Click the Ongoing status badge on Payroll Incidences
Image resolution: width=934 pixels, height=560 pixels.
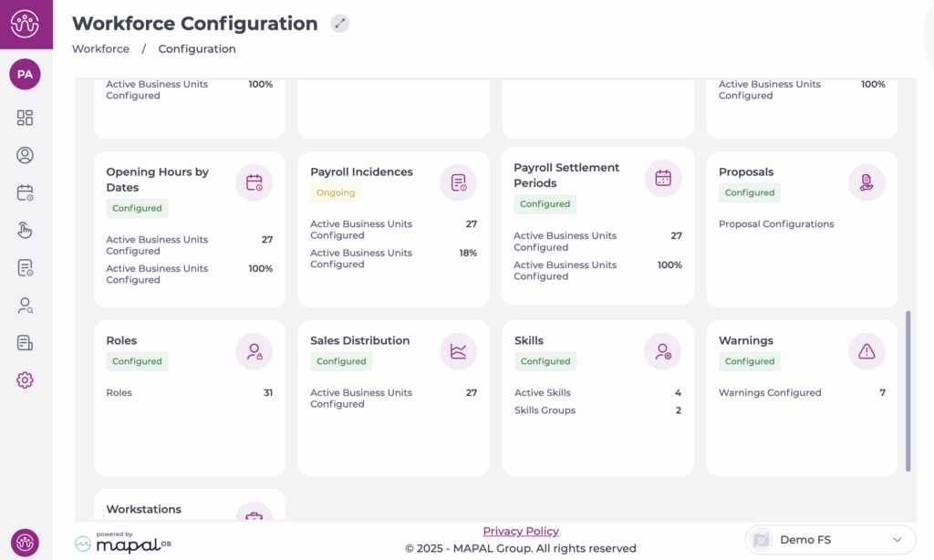(336, 192)
